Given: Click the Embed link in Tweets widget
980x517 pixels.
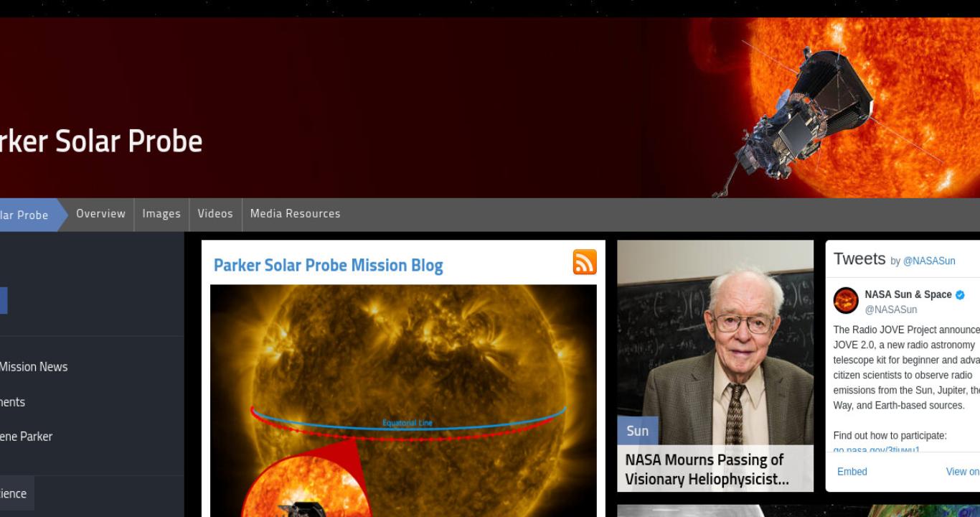Looking at the screenshot, I should click(x=852, y=472).
